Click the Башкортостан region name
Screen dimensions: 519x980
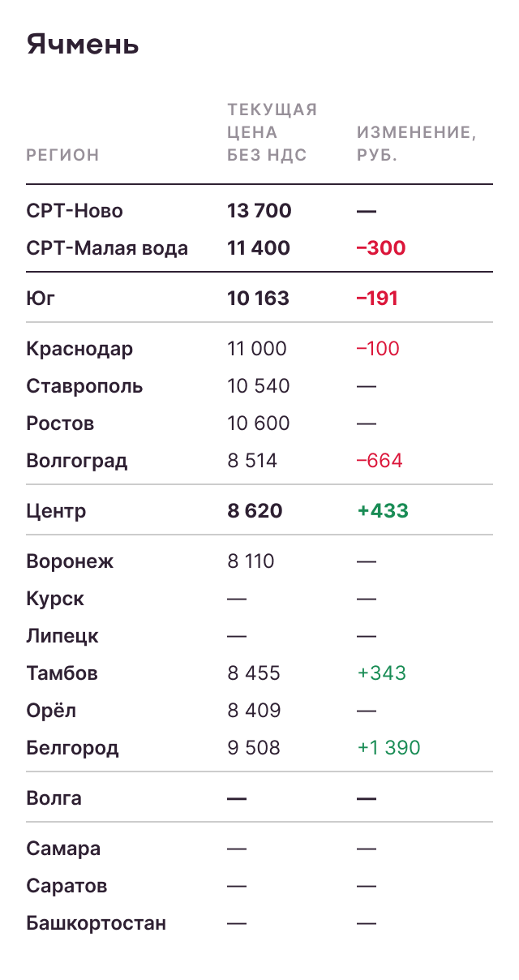(96, 923)
